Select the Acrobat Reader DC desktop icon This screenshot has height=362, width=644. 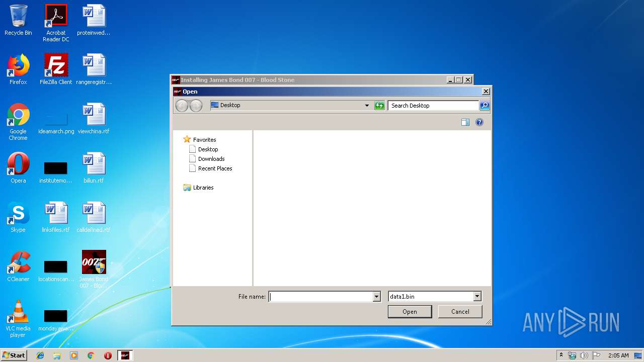coord(56,23)
